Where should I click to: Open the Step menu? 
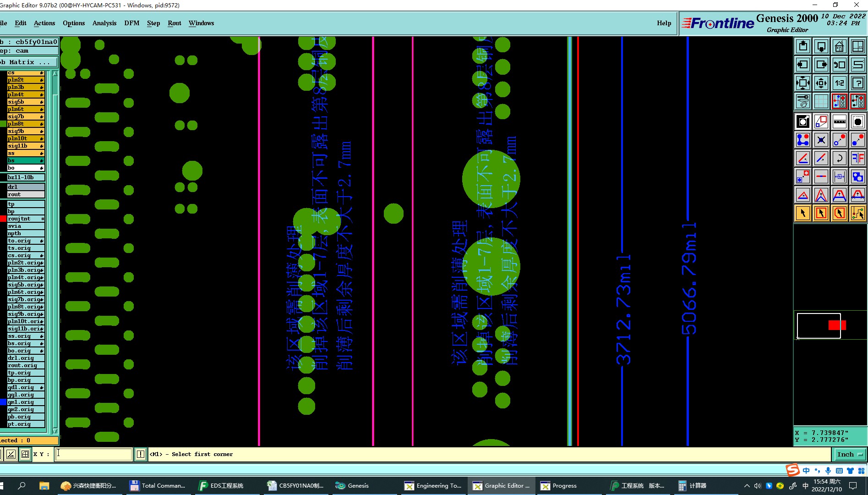click(x=153, y=23)
